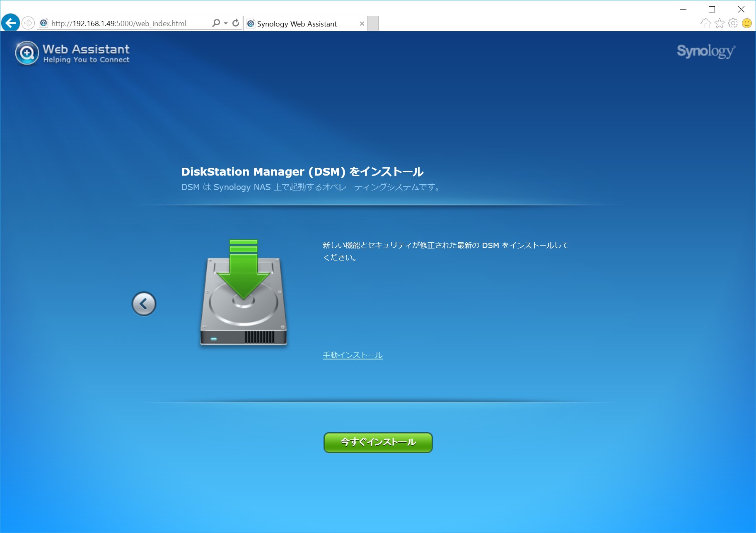
Task: Click the 今すぐインストール green button
Action: [377, 442]
